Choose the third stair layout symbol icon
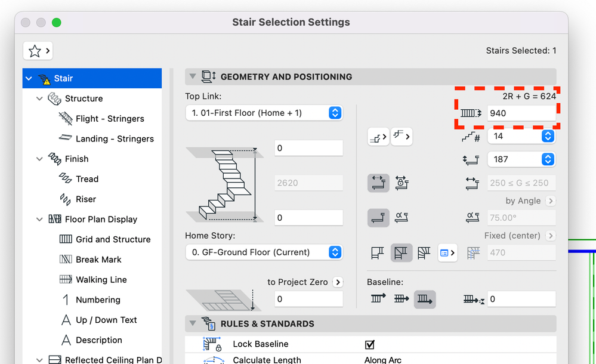596x364 pixels. click(424, 252)
